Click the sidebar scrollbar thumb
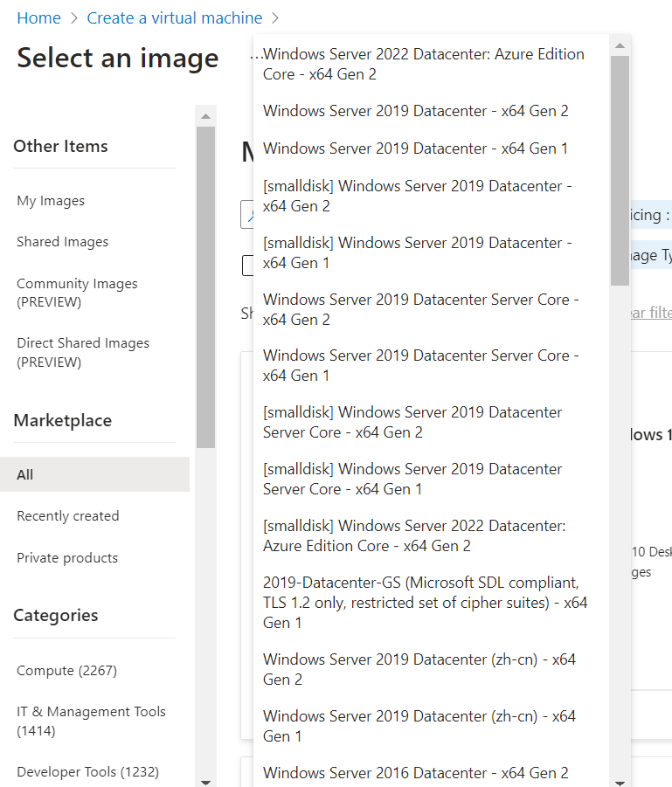The height and width of the screenshot is (787, 672). pos(205,287)
